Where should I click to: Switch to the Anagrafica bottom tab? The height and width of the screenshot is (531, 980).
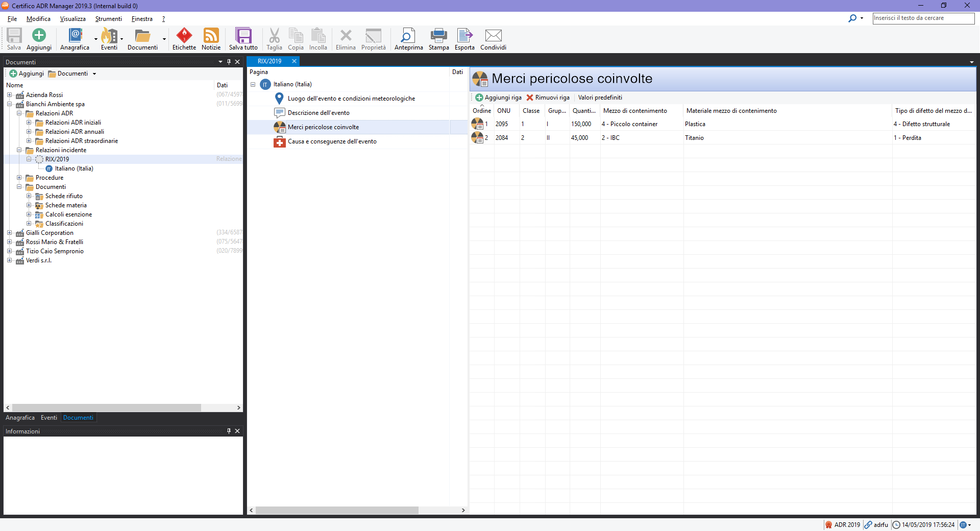click(20, 418)
